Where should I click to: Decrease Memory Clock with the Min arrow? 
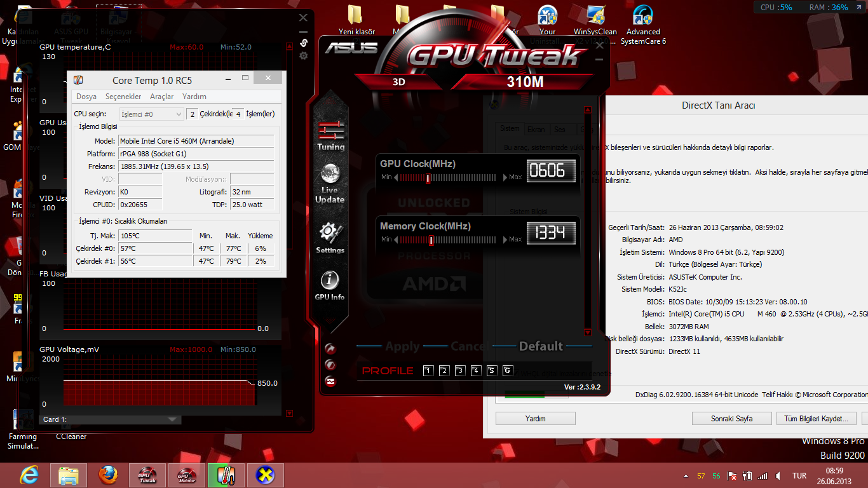point(396,240)
